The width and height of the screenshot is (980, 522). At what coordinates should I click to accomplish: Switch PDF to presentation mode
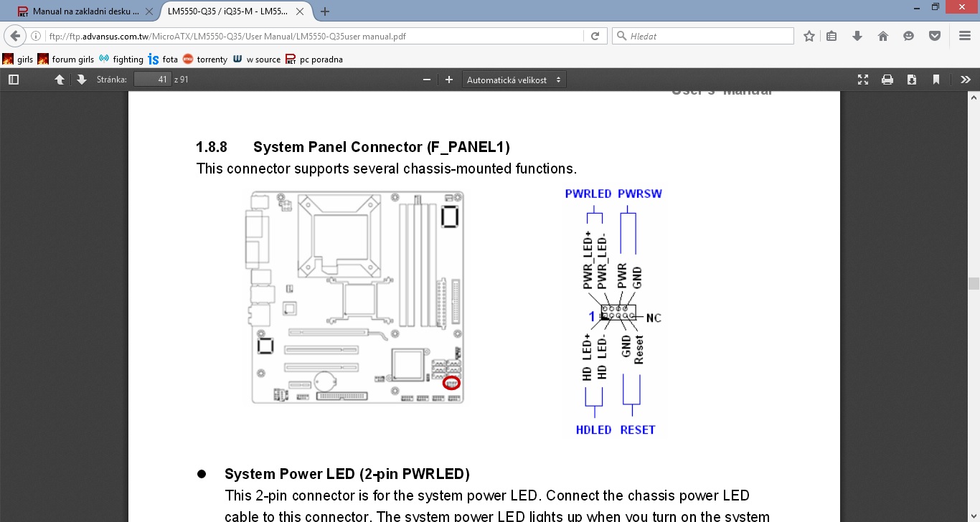863,80
